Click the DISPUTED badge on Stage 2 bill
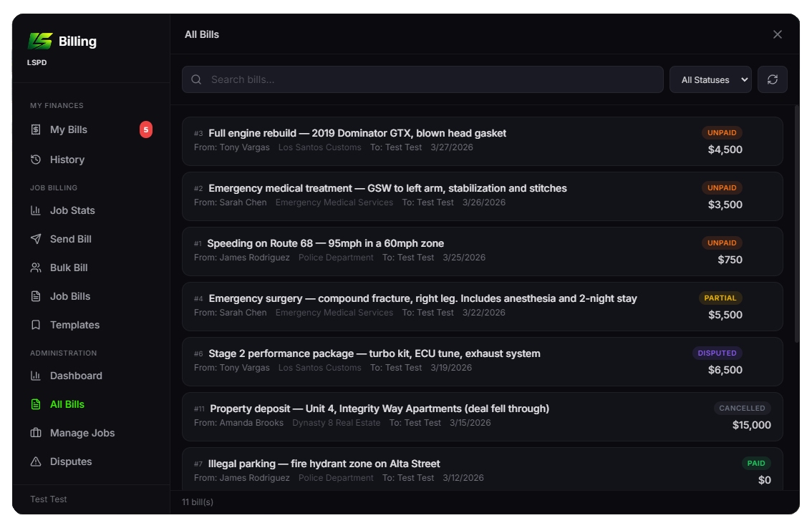This screenshot has height=528, width=812. pos(717,353)
